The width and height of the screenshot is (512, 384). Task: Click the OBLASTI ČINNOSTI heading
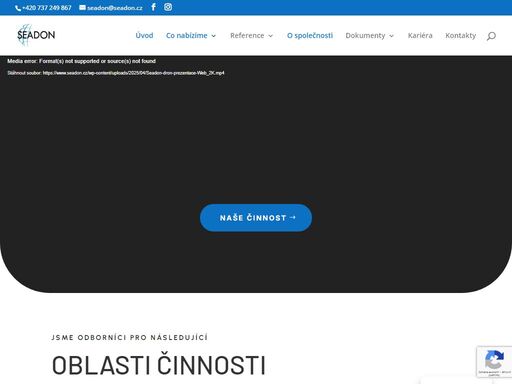coord(159,365)
